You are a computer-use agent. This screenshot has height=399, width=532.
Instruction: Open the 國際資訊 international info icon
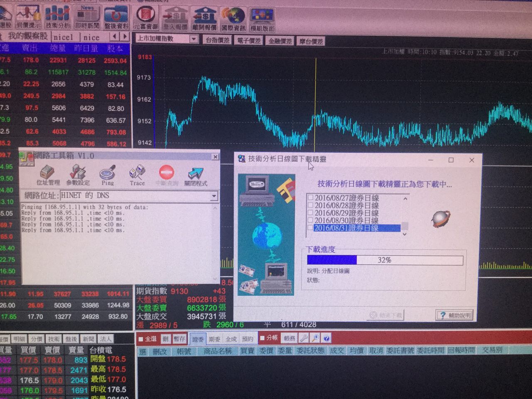233,19
